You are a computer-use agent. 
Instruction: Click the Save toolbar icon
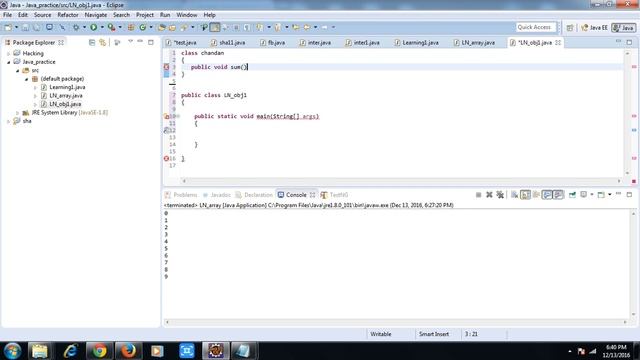(25, 27)
